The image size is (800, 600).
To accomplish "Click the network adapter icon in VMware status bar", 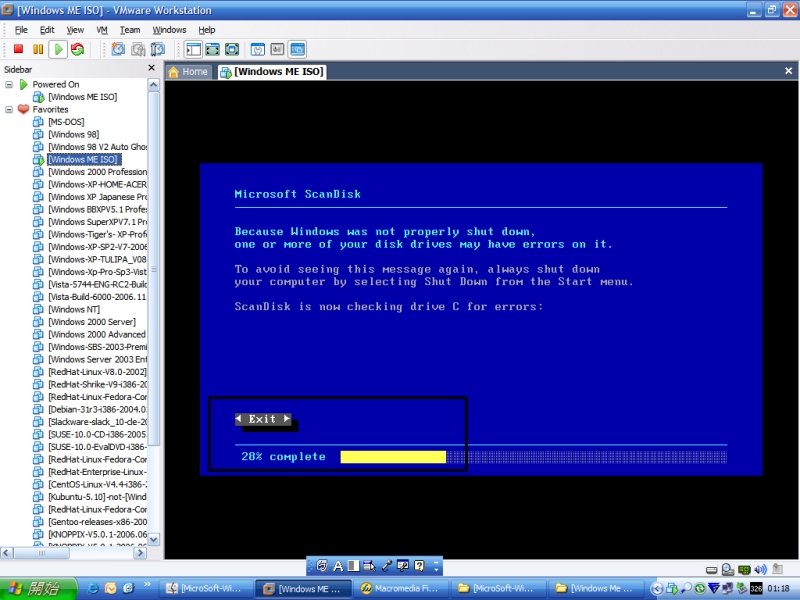I will pos(744,569).
